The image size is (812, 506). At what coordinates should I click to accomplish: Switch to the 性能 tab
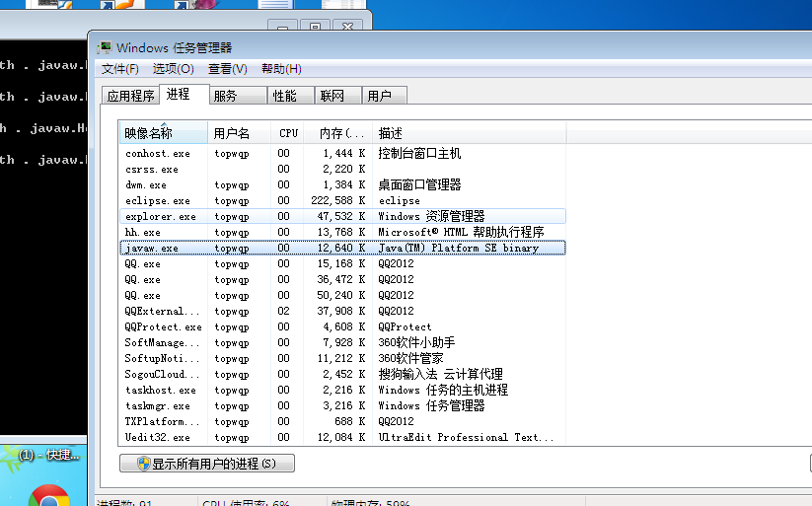point(290,96)
